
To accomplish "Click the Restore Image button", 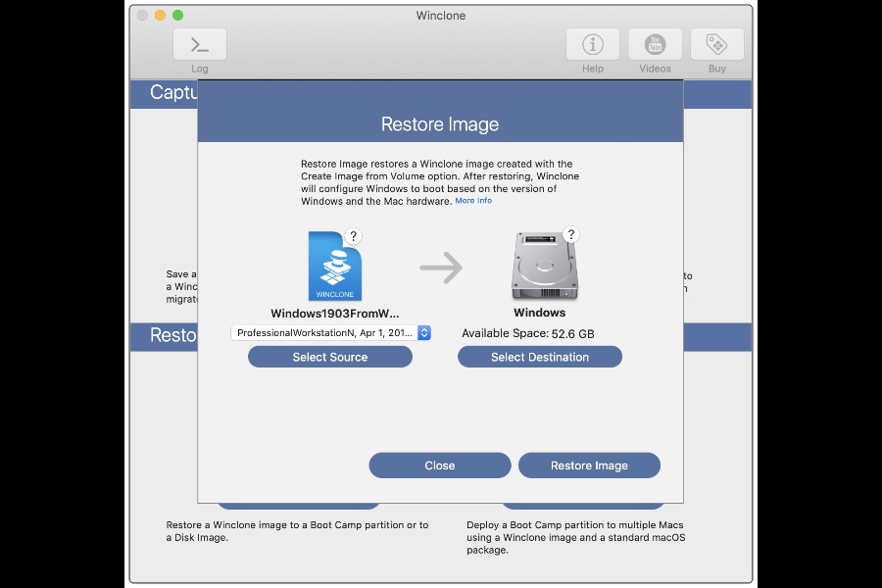I will (x=589, y=465).
